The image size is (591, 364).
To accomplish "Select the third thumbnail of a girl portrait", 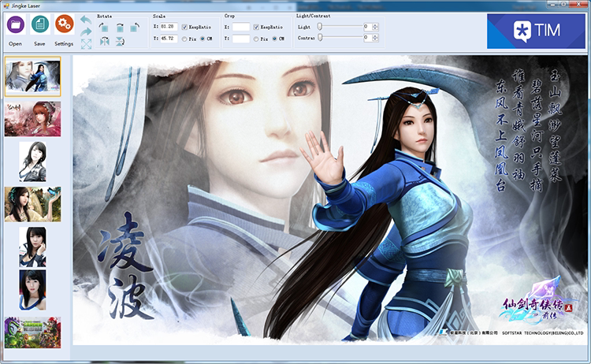I will coord(33,162).
